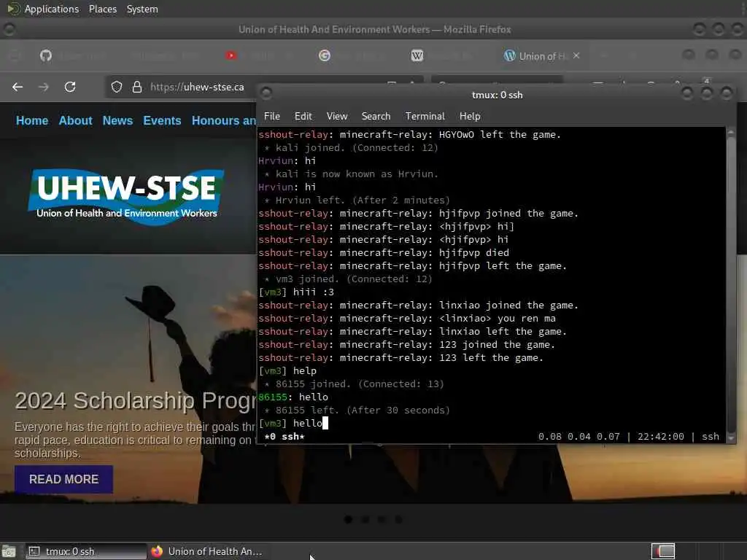This screenshot has height=560, width=747.
Task: Open the System menu in top panel
Action: (142, 9)
